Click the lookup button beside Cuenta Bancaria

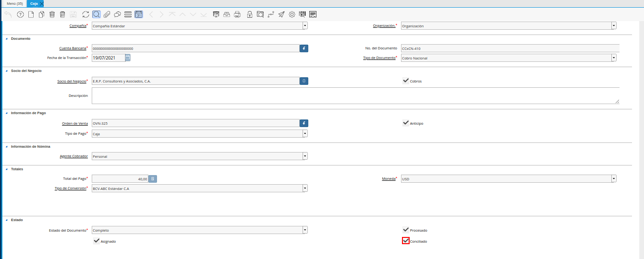[x=304, y=48]
